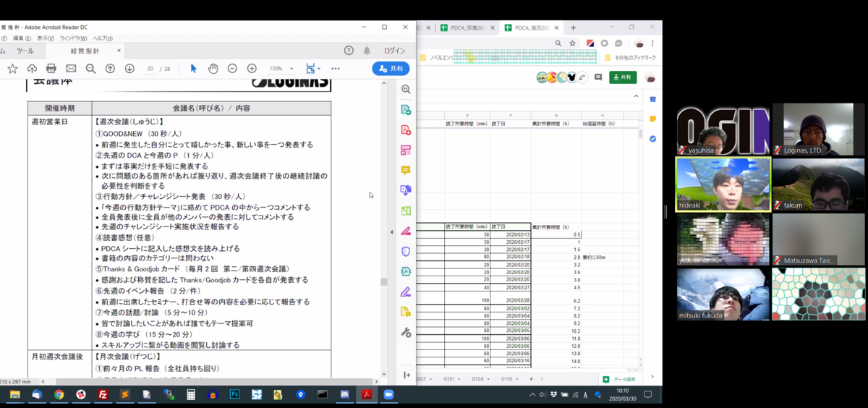
Task: Click ログイン to sign in to Acrobat
Action: 395,51
